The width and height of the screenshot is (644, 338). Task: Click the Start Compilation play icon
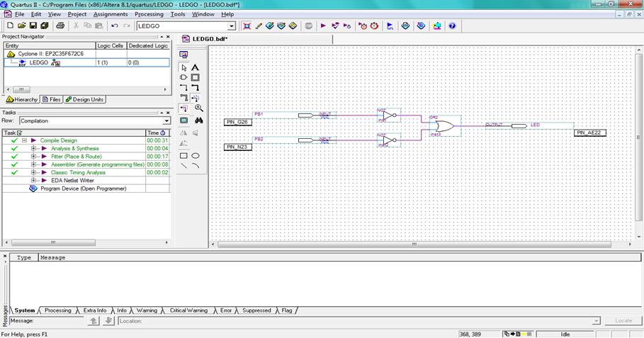(x=323, y=26)
